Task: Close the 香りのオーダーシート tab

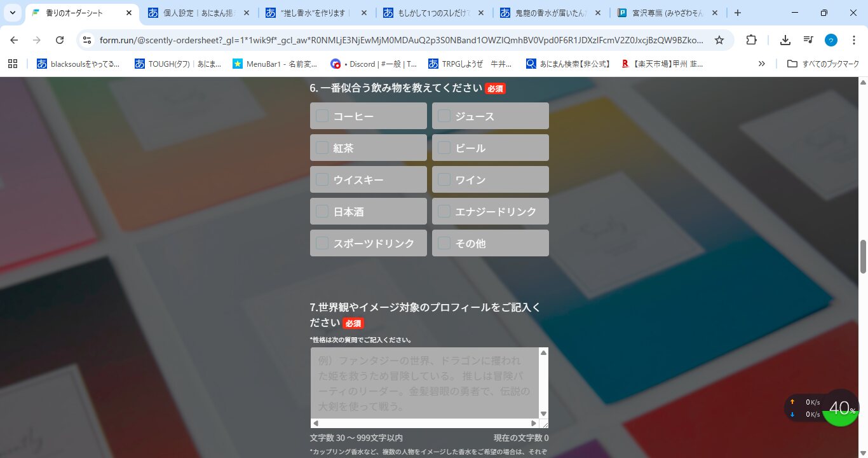Action: pos(129,13)
